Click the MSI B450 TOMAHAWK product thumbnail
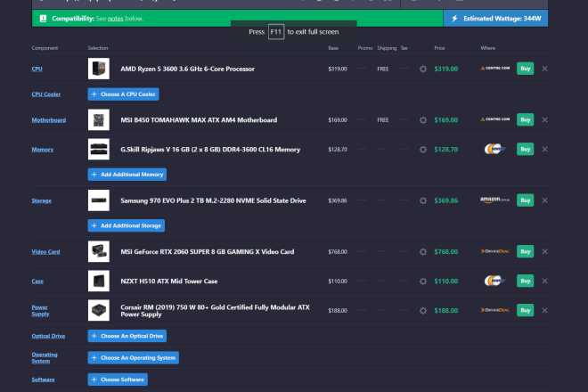588x392 pixels. (99, 119)
